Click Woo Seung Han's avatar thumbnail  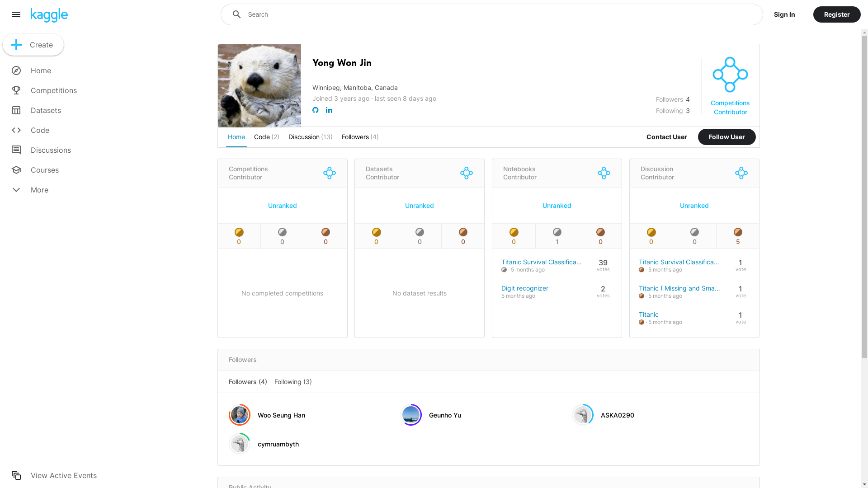click(x=240, y=415)
